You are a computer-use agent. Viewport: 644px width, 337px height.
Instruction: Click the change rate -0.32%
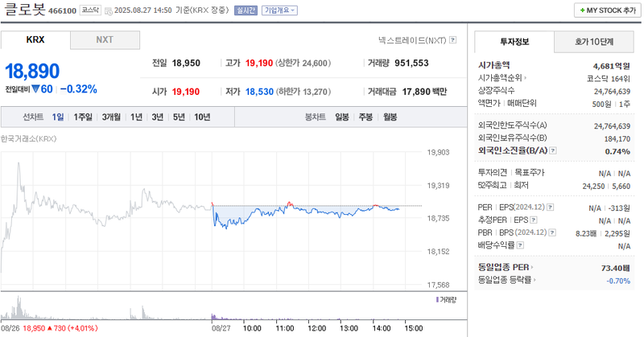[x=78, y=89]
